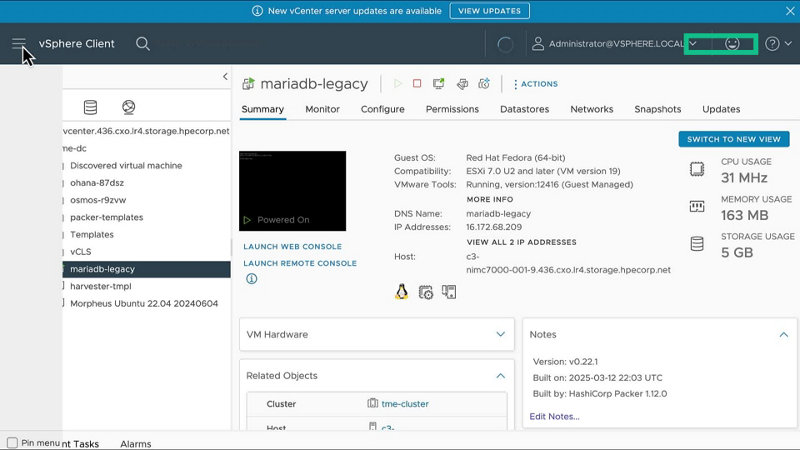
Task: Click VIEW ALL 2 IP ADDRESSES
Action: coord(521,242)
